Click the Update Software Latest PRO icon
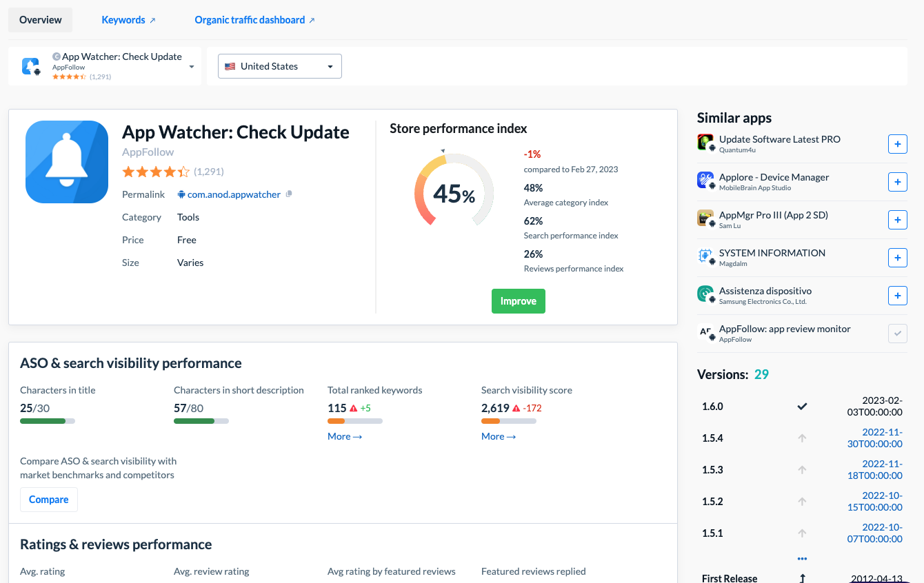 tap(705, 143)
